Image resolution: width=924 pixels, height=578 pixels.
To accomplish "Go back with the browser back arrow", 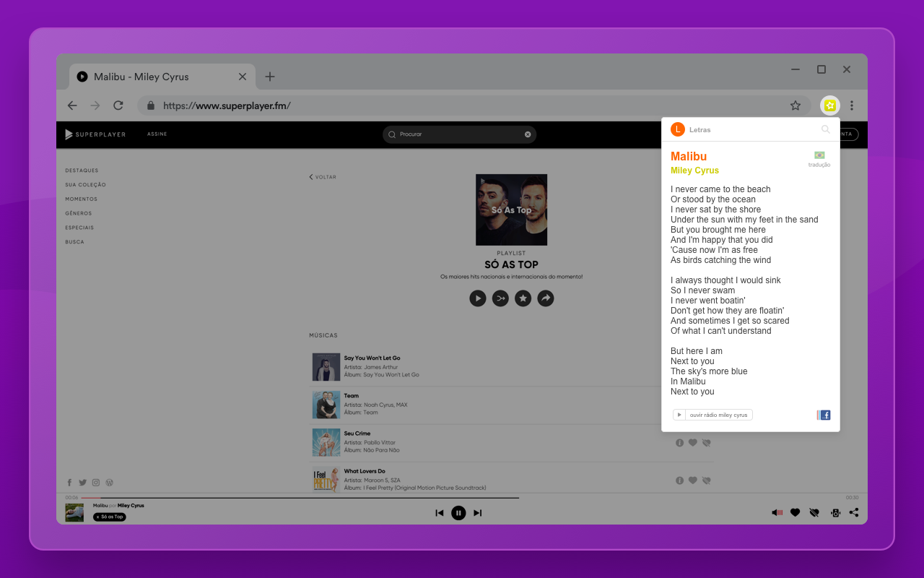I will point(72,105).
